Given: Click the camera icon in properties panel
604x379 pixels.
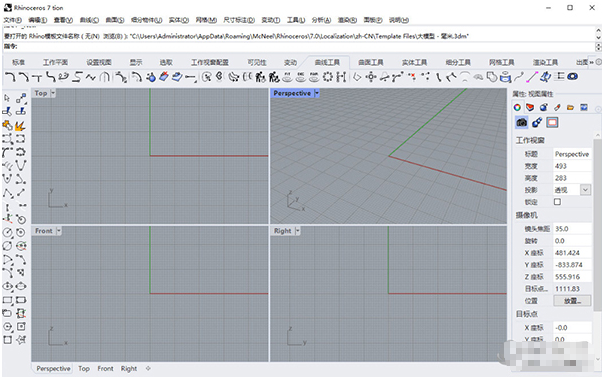Looking at the screenshot, I should coord(522,122).
